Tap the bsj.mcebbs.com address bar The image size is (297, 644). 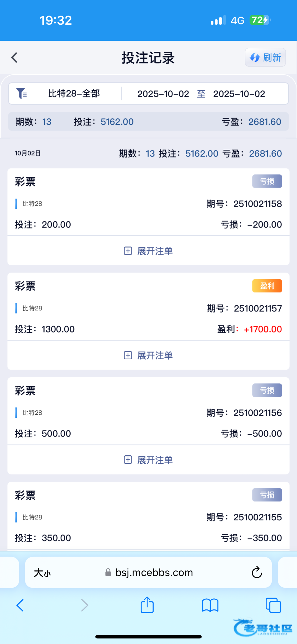[154, 573]
